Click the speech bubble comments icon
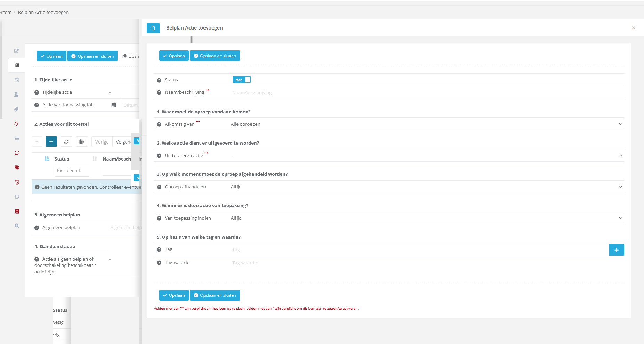The width and height of the screenshot is (644, 344). point(17,153)
